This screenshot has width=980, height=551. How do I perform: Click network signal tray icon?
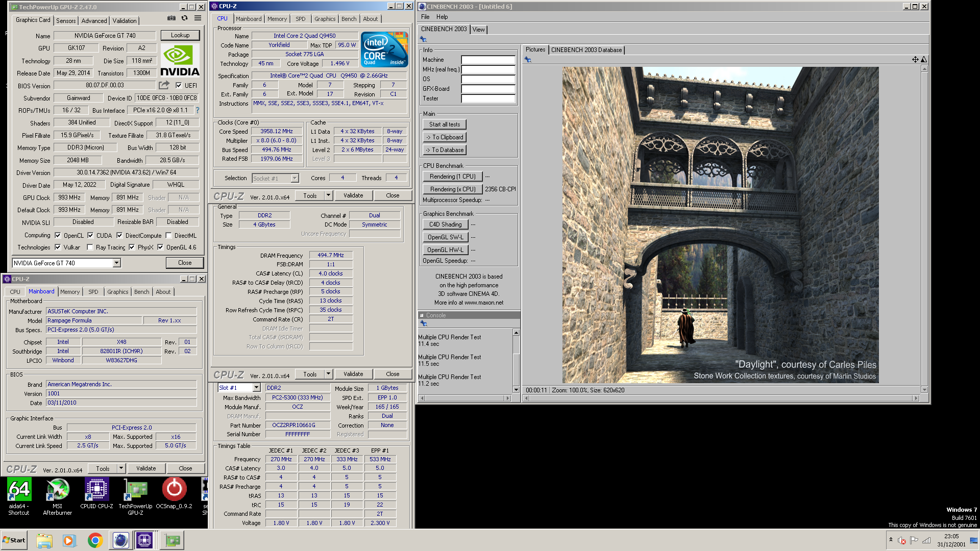(926, 540)
